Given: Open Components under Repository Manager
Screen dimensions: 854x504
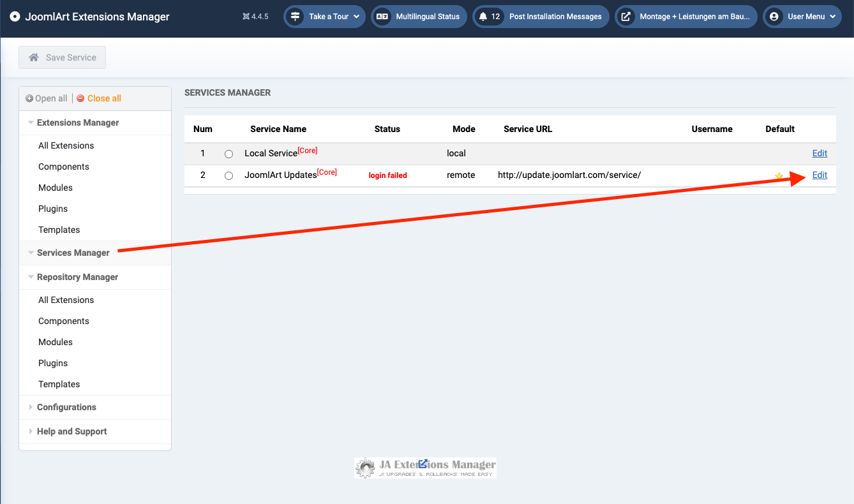Looking at the screenshot, I should (64, 321).
